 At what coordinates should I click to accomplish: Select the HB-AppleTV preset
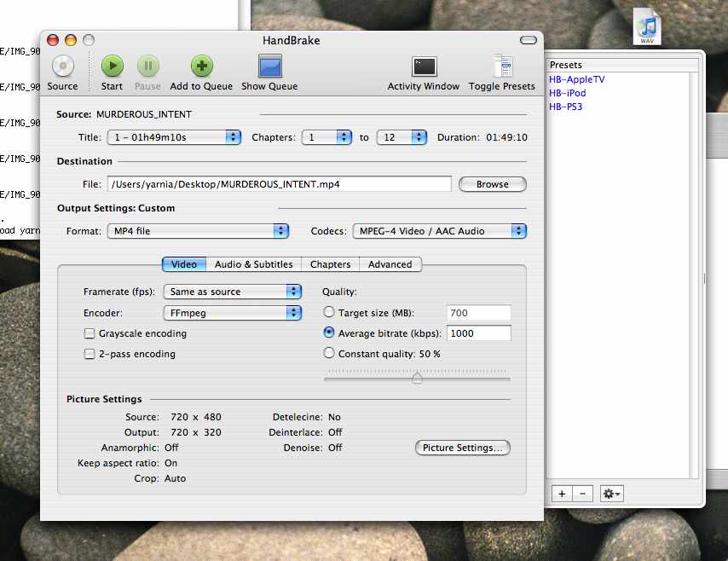coord(577,79)
